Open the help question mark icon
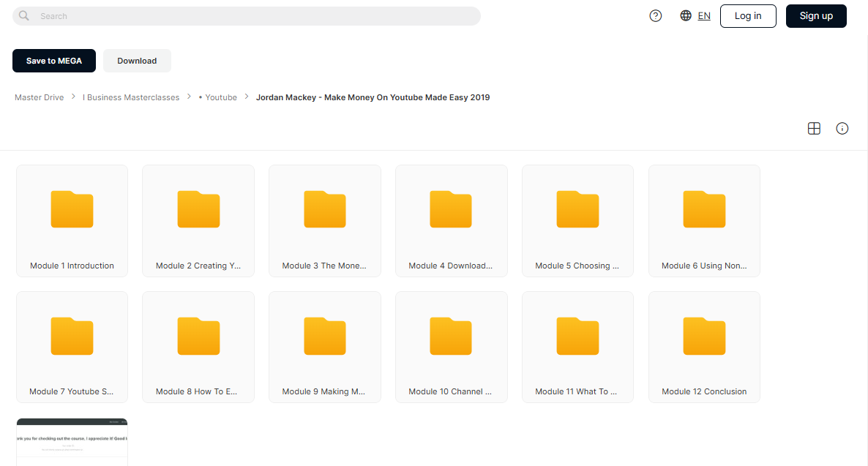 (x=656, y=15)
